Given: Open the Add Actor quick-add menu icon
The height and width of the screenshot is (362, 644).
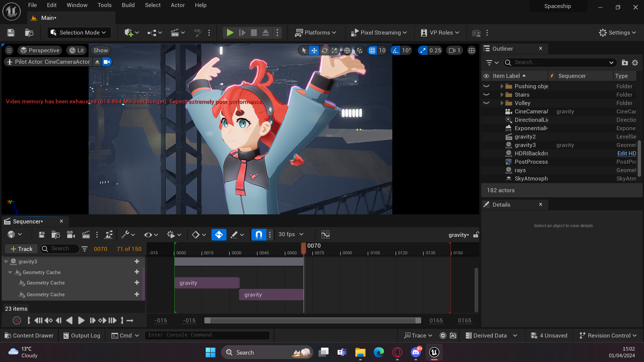Looking at the screenshot, I should [131, 33].
